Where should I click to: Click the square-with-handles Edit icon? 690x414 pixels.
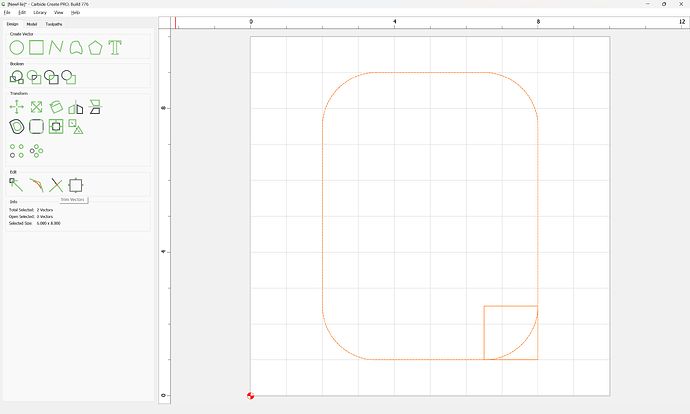click(76, 185)
